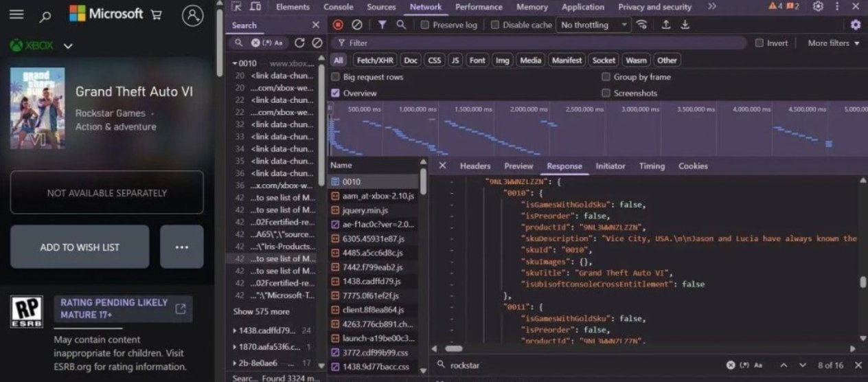
Task: Stop recording network log with red button
Action: 338,25
